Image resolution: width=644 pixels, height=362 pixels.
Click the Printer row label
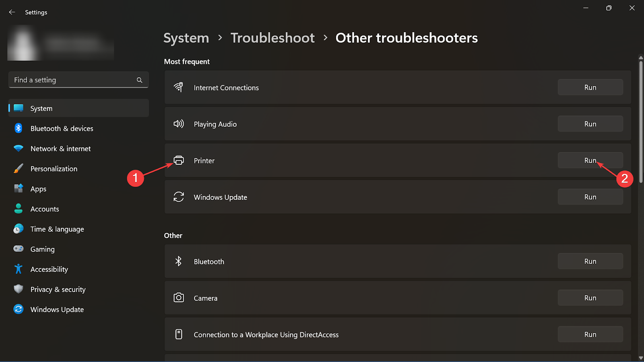click(x=204, y=160)
